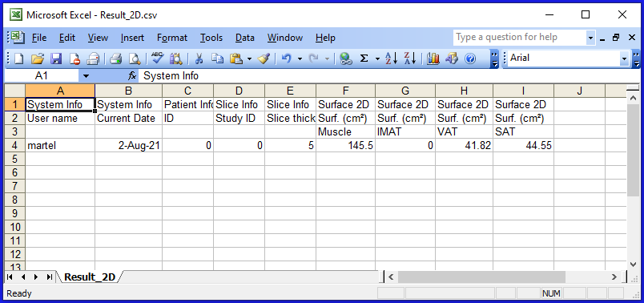The image size is (644, 303).
Task: Open the Data menu
Action: tap(245, 38)
